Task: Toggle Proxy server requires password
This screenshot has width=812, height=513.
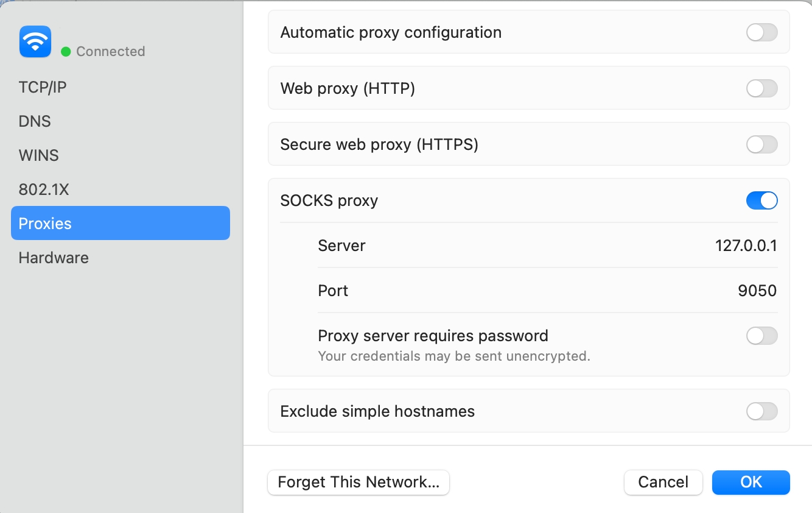Action: pos(761,336)
